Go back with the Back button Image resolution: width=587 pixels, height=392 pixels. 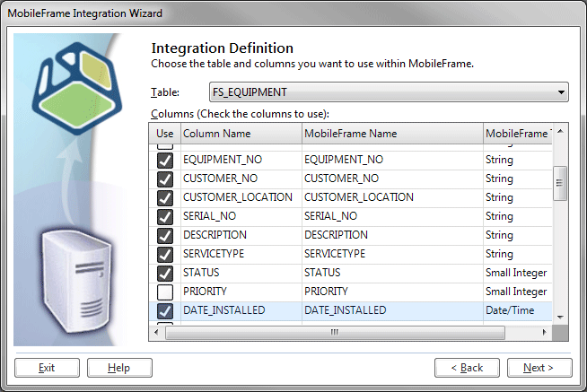[x=467, y=368]
